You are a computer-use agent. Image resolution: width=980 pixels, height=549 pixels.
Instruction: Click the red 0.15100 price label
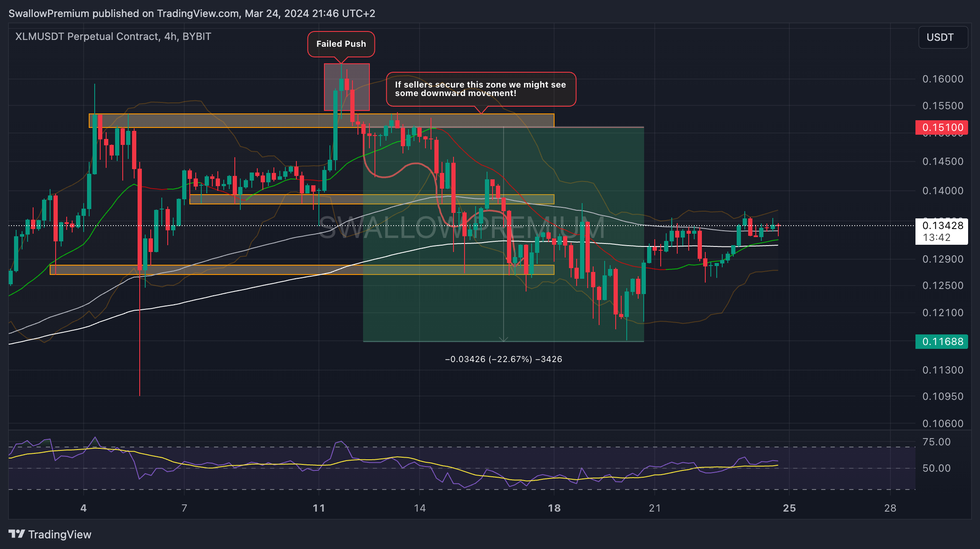click(x=942, y=127)
